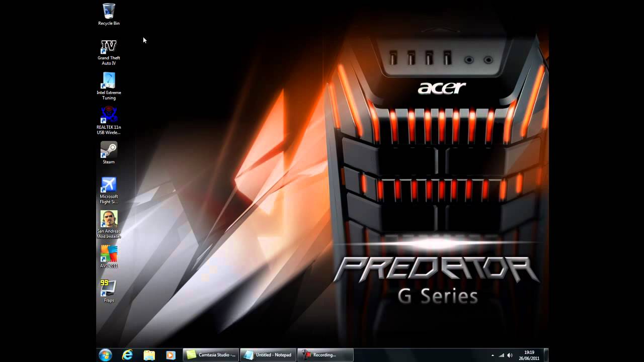Screen dimensions: 644x362
Task: Switch to the Recording... taskbar button
Action: click(x=326, y=355)
